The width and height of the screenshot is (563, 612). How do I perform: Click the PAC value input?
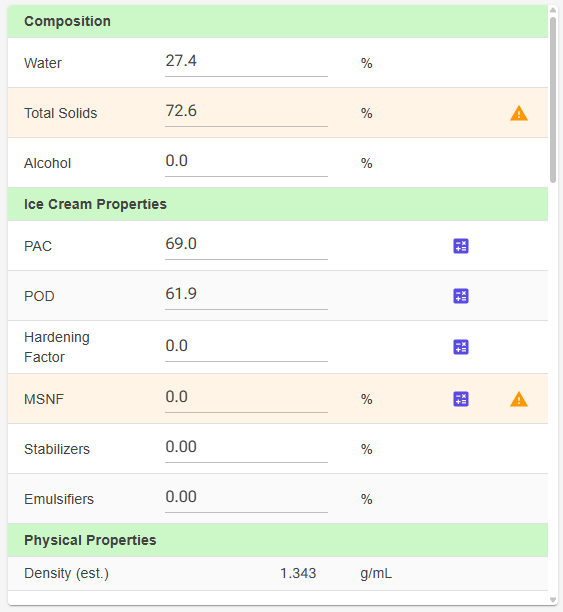[x=246, y=246]
